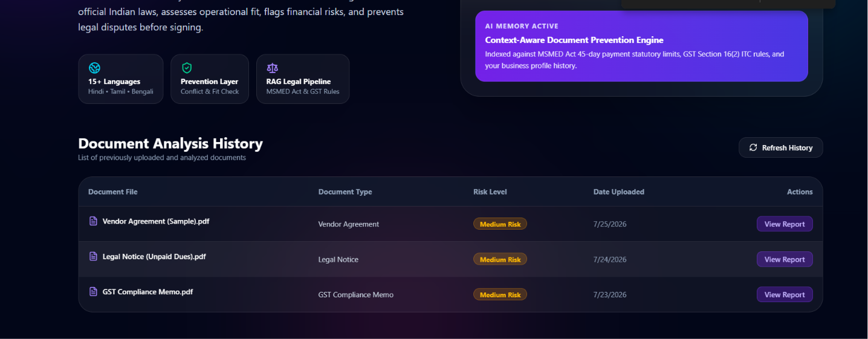Viewport: 868px width, 339px height.
Task: Open the GST Compliance Memo report
Action: [785, 295]
